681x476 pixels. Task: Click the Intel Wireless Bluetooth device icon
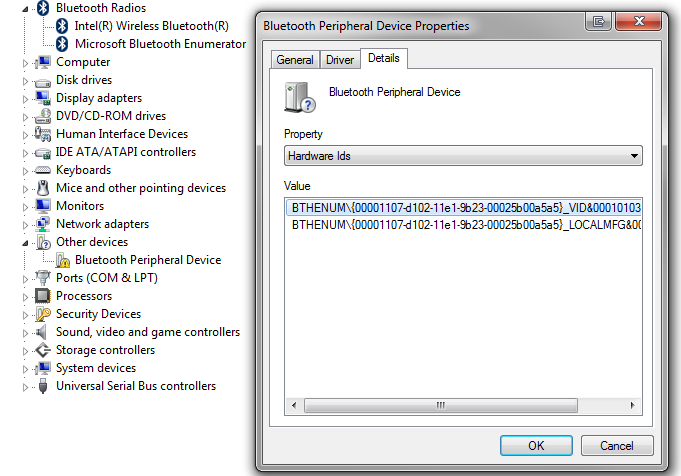[x=62, y=26]
